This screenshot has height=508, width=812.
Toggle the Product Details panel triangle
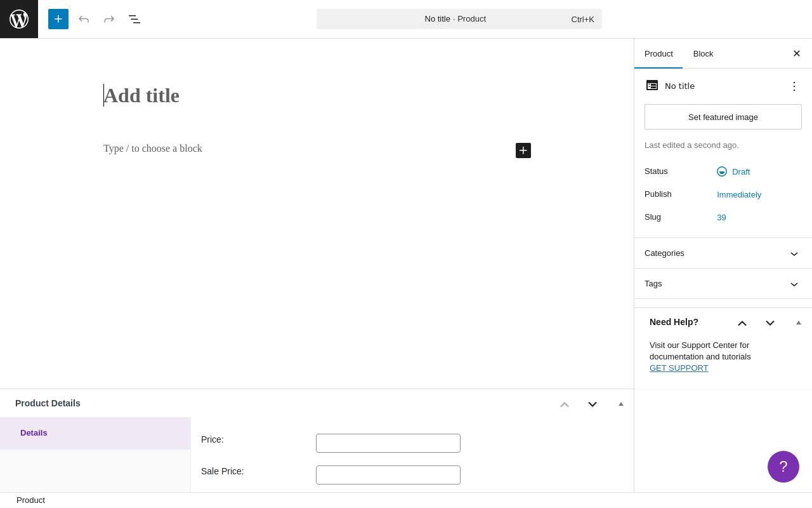[x=621, y=404]
